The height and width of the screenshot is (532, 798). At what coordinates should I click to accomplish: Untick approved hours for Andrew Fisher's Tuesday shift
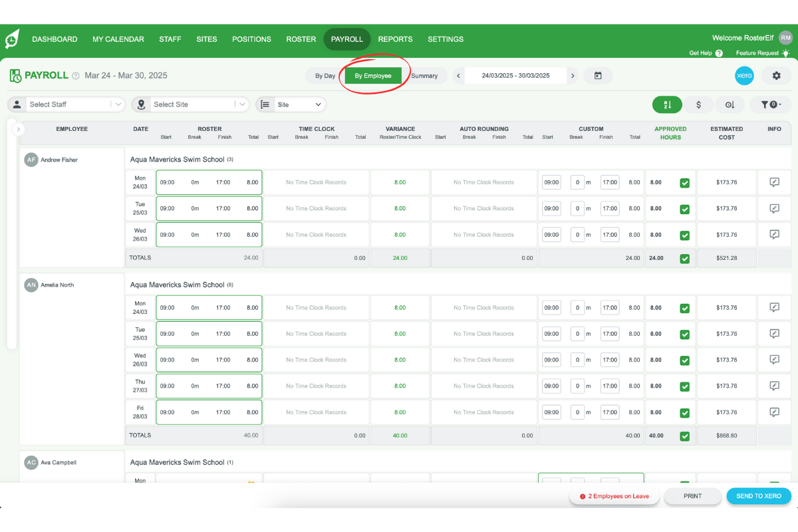pyautogui.click(x=684, y=208)
